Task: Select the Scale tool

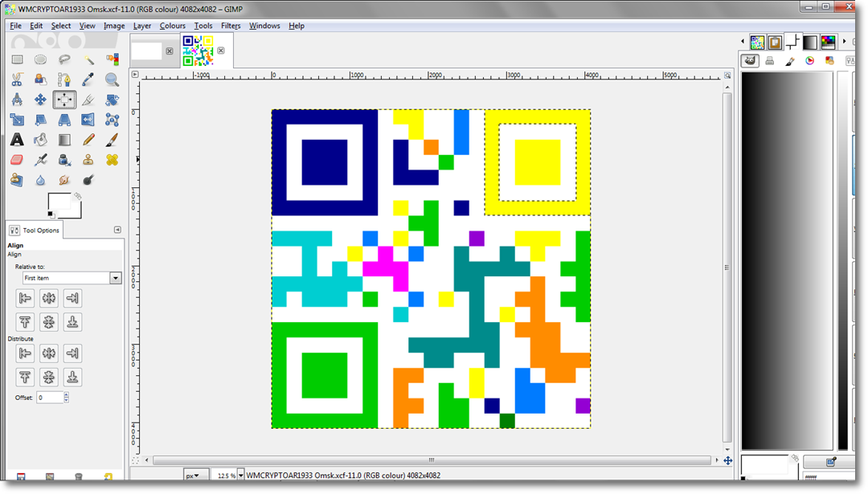Action: [17, 120]
